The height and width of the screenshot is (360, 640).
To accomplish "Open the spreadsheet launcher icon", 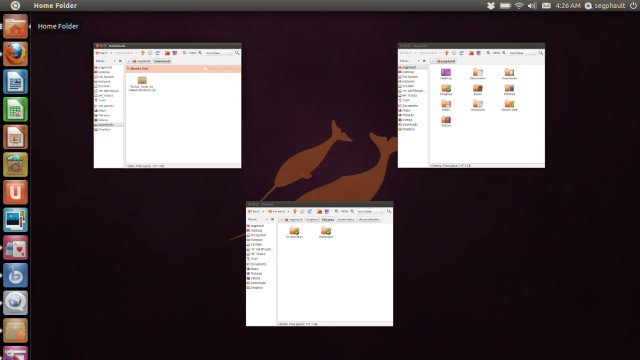I will point(16,109).
